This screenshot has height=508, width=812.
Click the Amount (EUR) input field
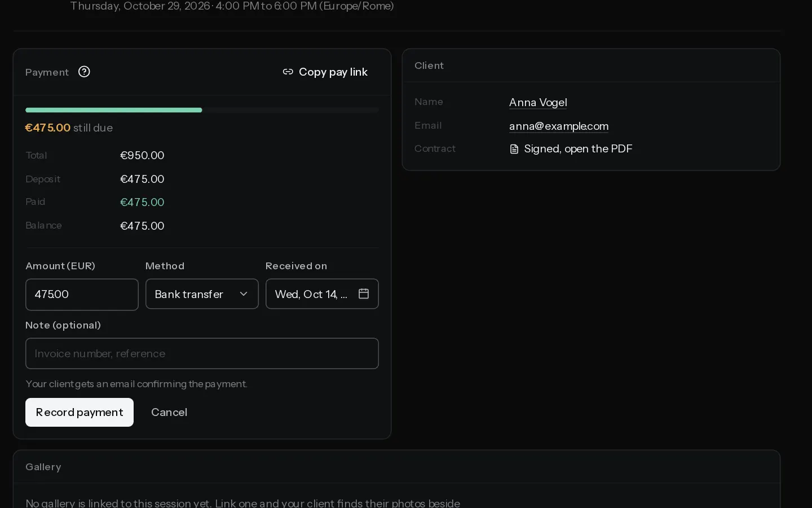point(82,294)
